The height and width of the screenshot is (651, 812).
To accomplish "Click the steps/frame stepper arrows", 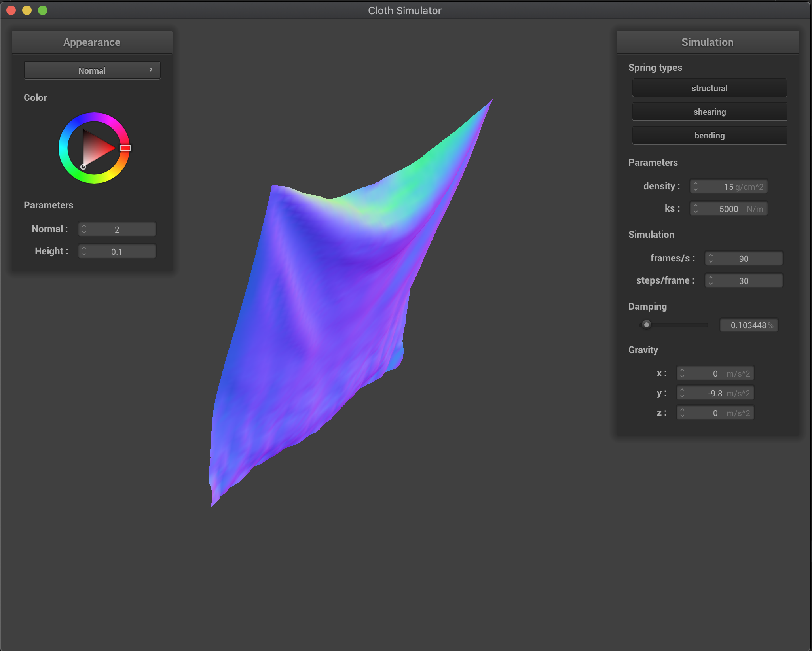I will pos(711,280).
